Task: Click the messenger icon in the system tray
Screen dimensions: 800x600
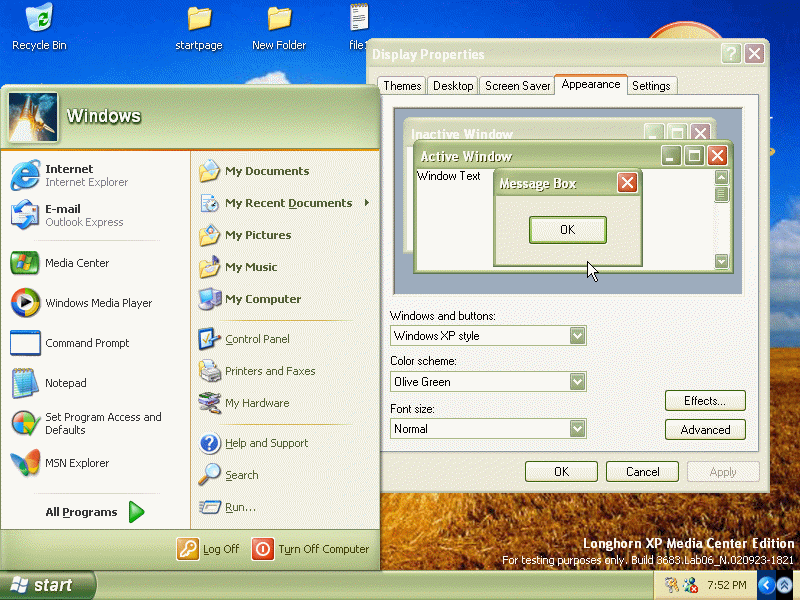Action: pos(691,585)
